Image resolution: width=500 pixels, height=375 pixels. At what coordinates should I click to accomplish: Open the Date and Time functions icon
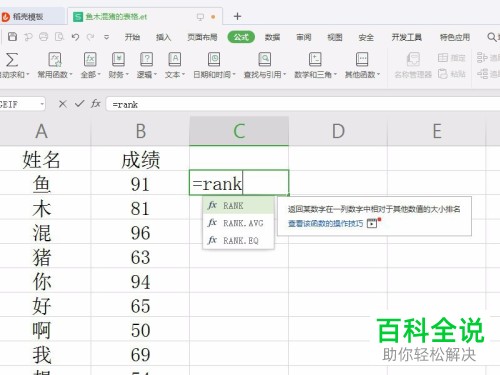[214, 60]
